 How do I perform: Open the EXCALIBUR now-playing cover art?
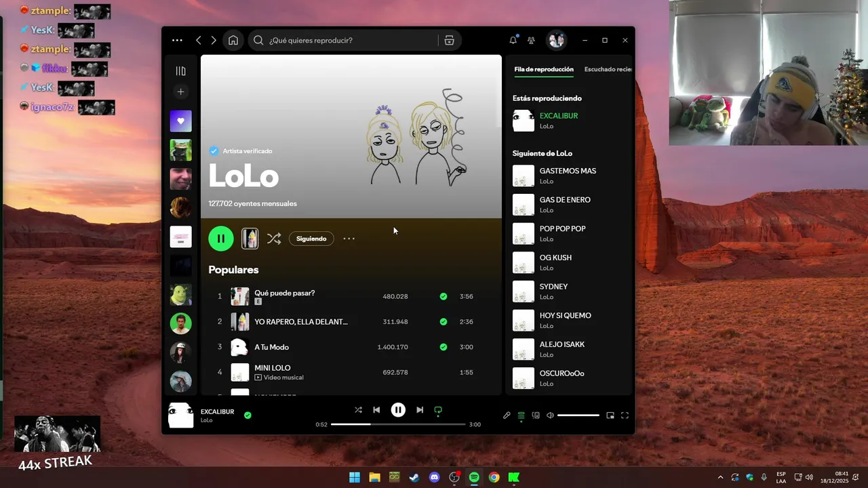pyautogui.click(x=180, y=415)
